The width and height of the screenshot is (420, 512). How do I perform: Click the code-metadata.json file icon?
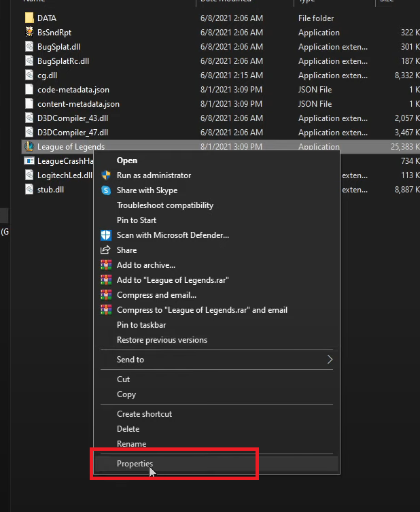click(29, 90)
